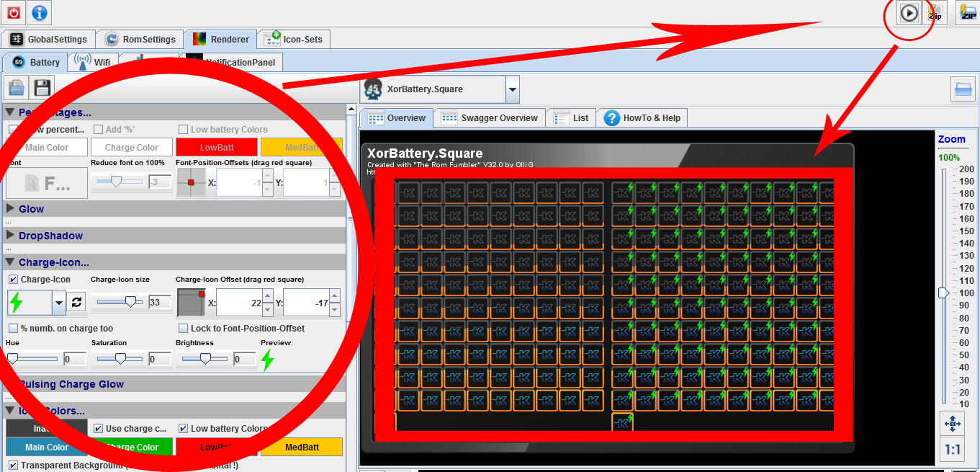Screen dimensions: 980x472
Task: Toggle the Add '%' checkbox
Action: [x=99, y=130]
